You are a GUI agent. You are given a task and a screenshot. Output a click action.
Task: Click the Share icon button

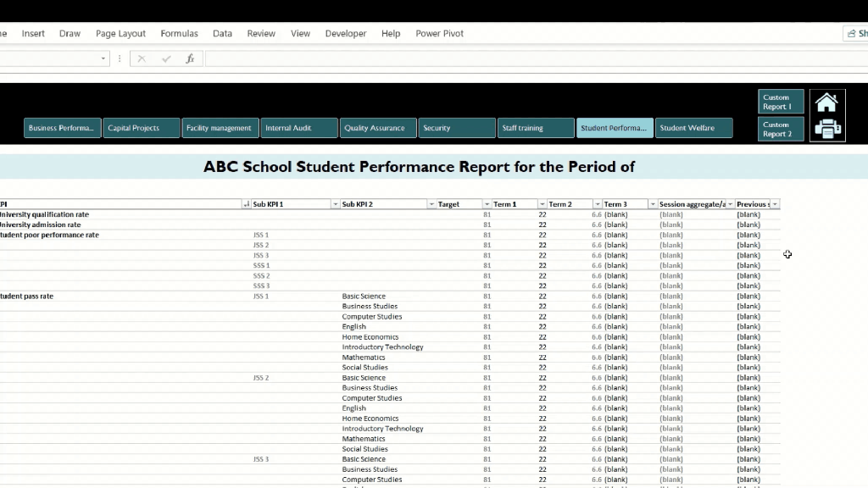[x=856, y=33]
